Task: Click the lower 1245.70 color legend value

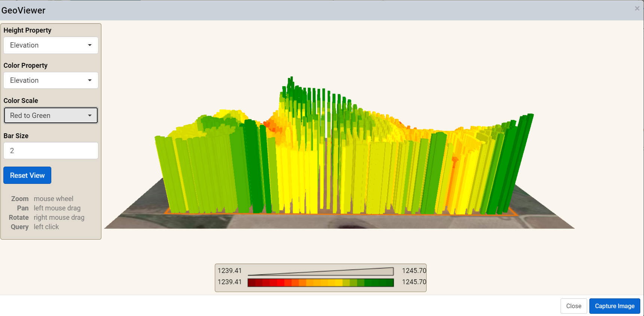Action: [414, 282]
